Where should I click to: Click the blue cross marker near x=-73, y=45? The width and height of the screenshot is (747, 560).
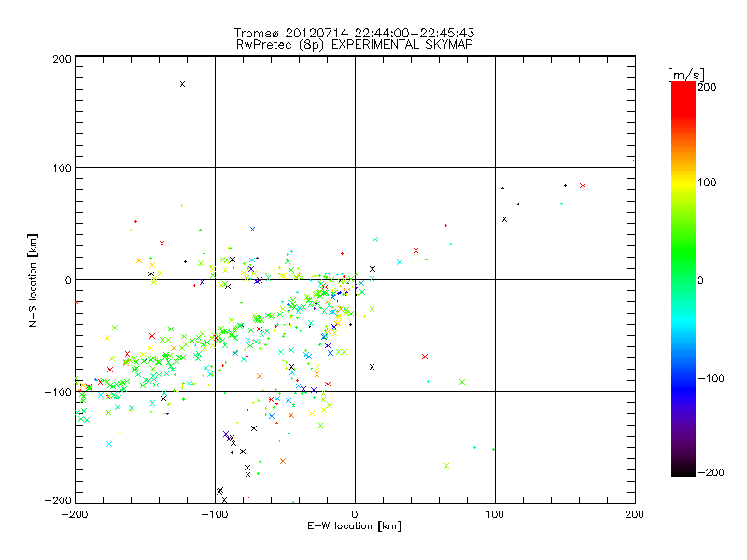pyautogui.click(x=252, y=229)
